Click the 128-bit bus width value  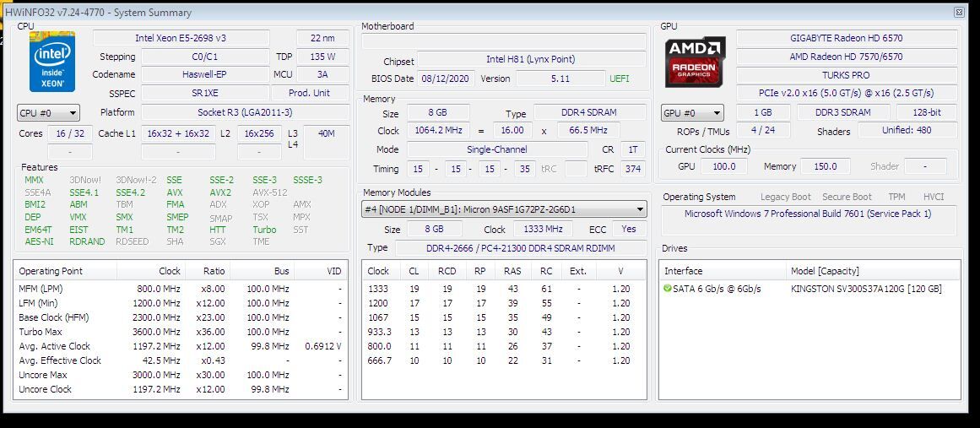[x=926, y=112]
